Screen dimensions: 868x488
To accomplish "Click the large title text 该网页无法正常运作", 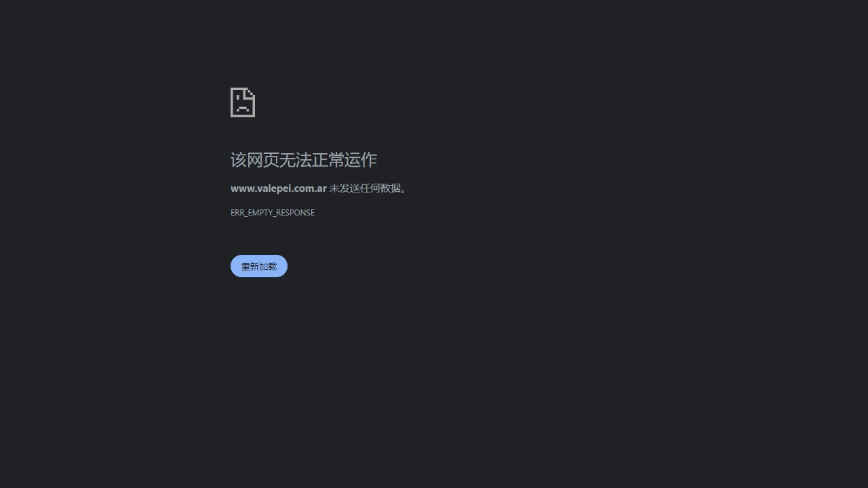I will (x=304, y=160).
